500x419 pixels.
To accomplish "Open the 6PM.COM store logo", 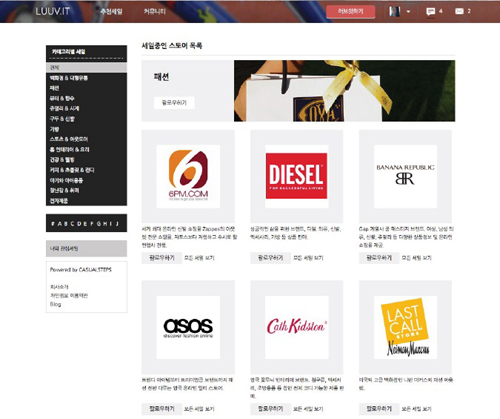I will 188,176.
